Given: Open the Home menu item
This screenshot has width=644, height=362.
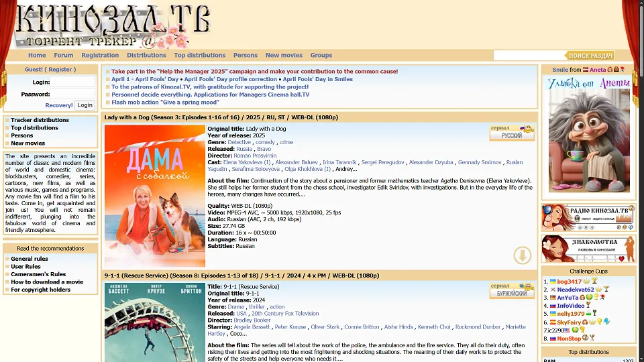Looking at the screenshot, I should [37, 55].
